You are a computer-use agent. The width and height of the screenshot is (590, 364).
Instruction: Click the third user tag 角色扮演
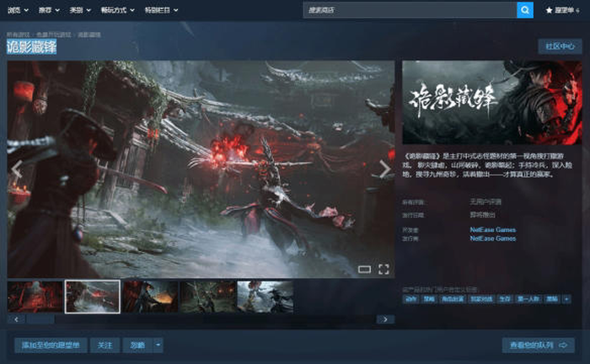[453, 299]
